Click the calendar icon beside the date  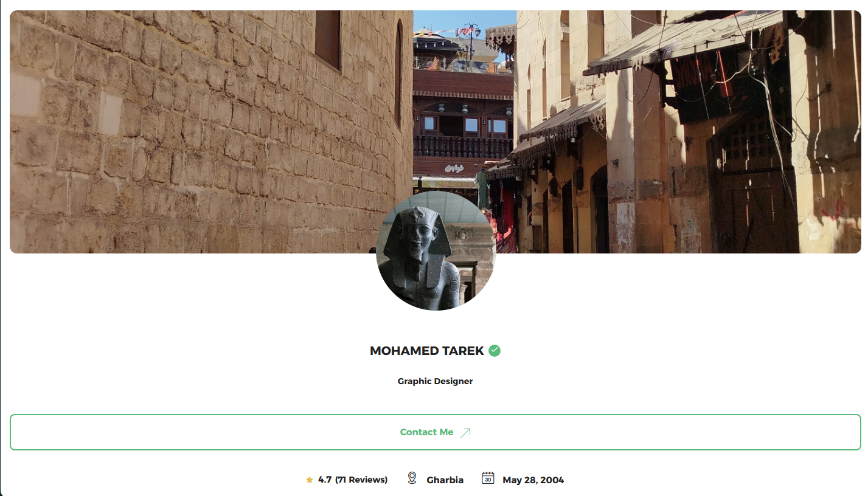tap(488, 478)
